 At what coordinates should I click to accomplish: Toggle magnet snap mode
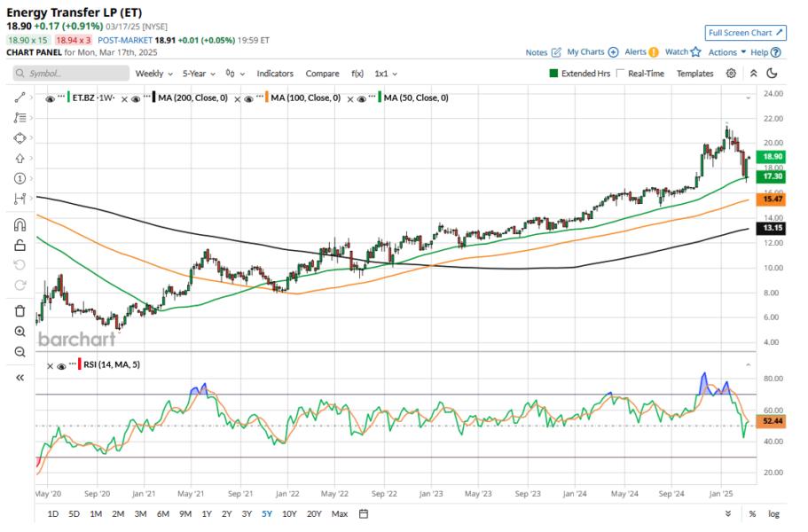(x=20, y=225)
